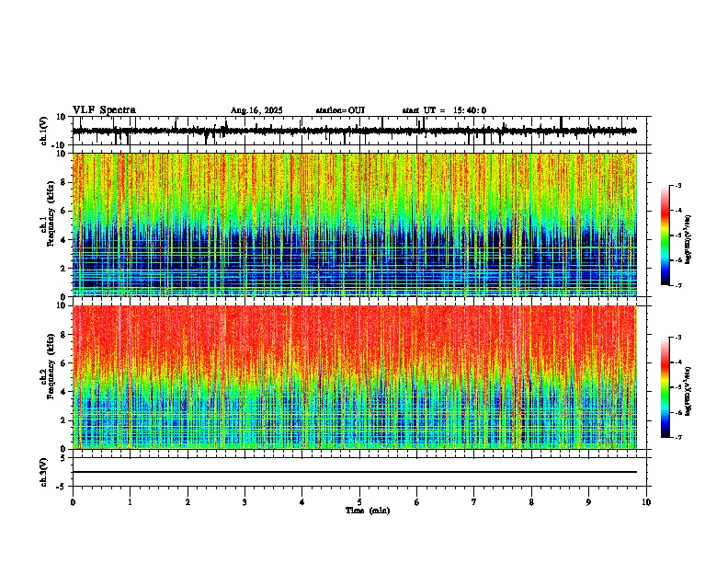
Task: Click the log(PSD) units label of ch.2 colorbar
Action: (x=688, y=391)
